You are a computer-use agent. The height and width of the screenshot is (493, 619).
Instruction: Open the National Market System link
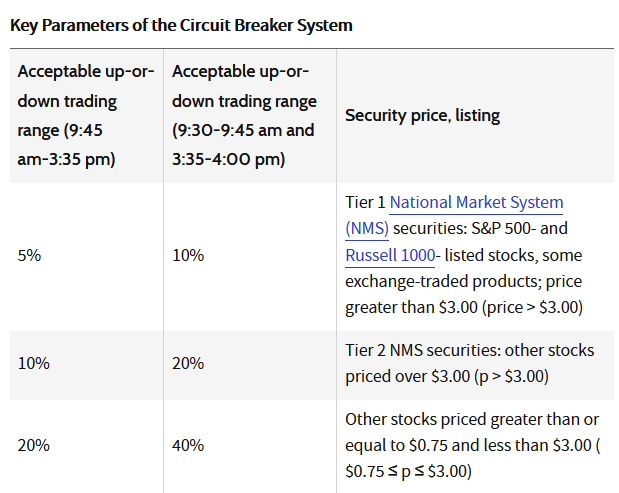pyautogui.click(x=476, y=202)
